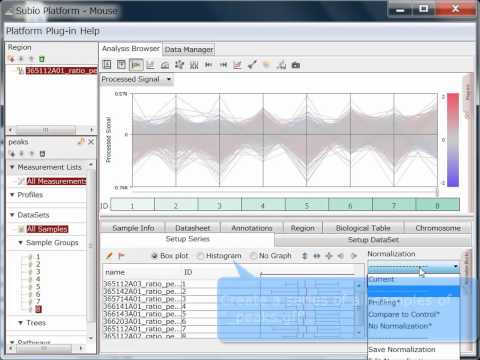Open the Biological Table tab
The height and width of the screenshot is (360, 480).
(363, 228)
